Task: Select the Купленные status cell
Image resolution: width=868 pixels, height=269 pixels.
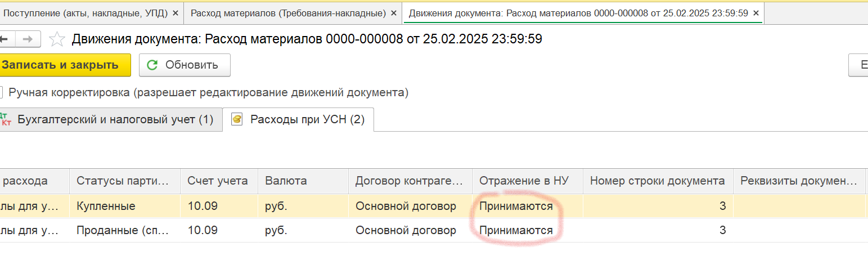Action: 106,206
